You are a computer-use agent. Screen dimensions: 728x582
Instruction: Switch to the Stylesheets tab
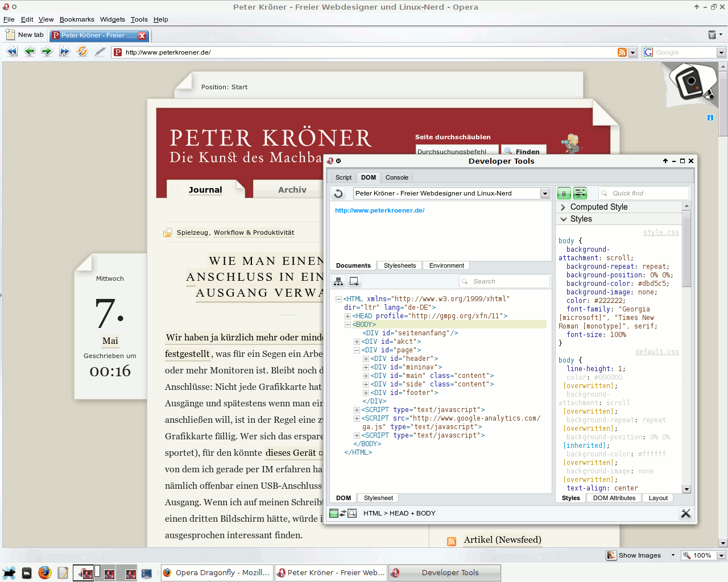(x=400, y=265)
